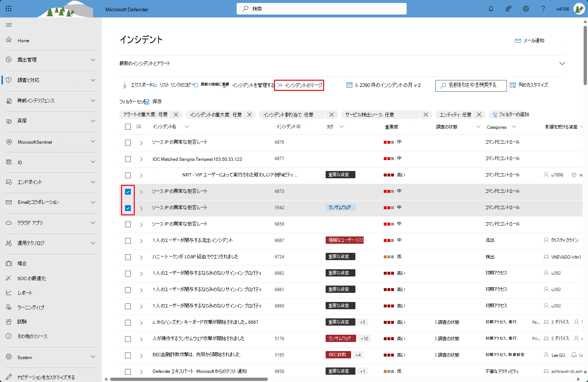This screenshot has height=382, width=588.
Task: Uncheck the box for incident 6873
Action: click(x=128, y=192)
